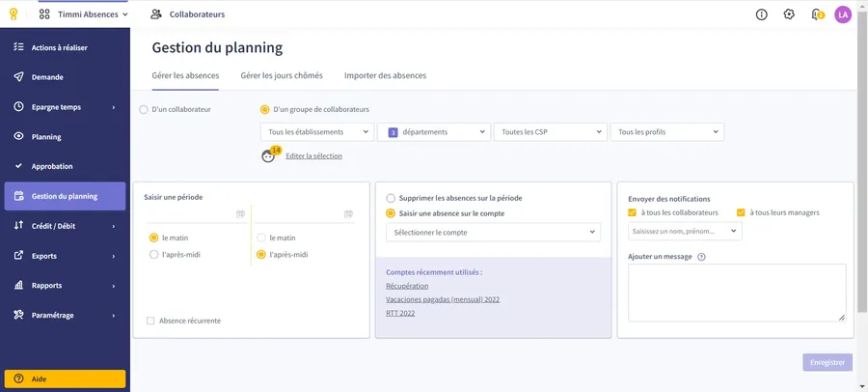Screen dimensions: 868x392
Task: Open the LA user avatar
Action: (843, 14)
